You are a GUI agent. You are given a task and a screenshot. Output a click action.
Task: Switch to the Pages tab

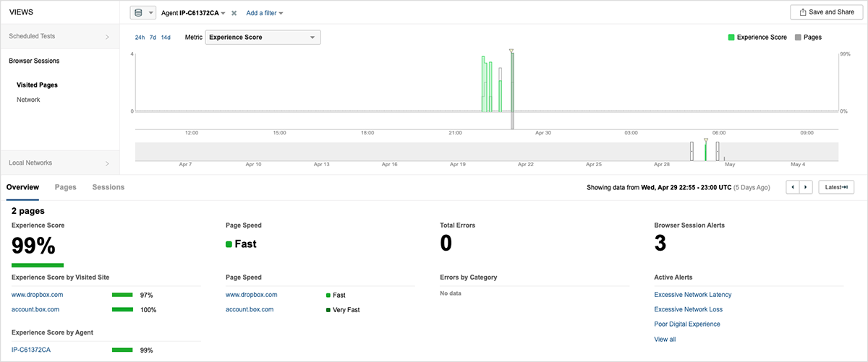tap(65, 187)
